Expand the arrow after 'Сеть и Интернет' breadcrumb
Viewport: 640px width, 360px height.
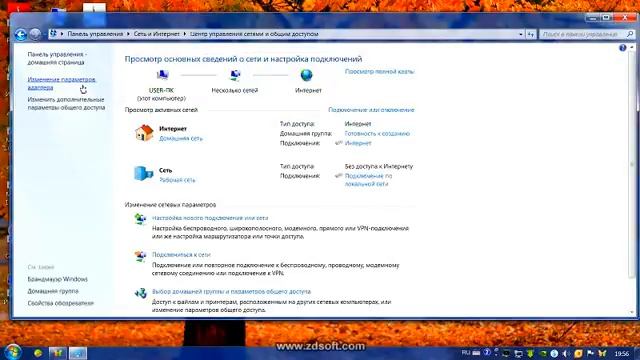click(184, 34)
